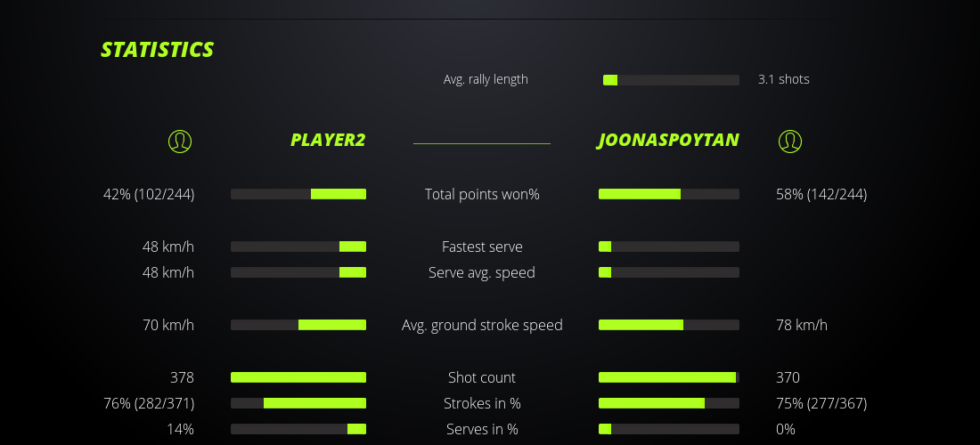Click the Avg. rally length bar
The image size is (980, 445).
[x=671, y=80]
